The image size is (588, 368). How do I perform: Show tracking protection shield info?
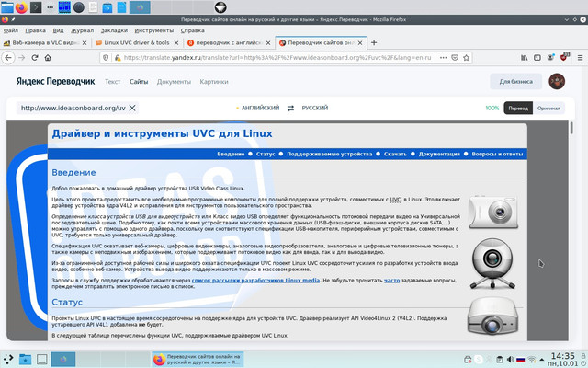(106, 58)
